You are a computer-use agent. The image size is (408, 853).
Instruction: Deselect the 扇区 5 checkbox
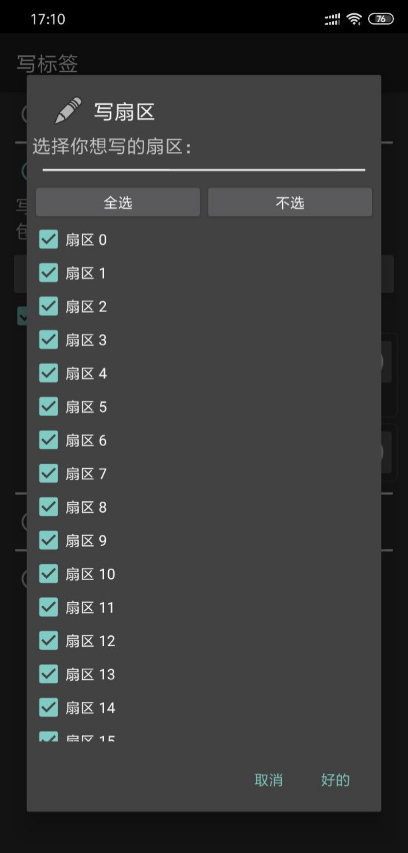click(x=48, y=406)
